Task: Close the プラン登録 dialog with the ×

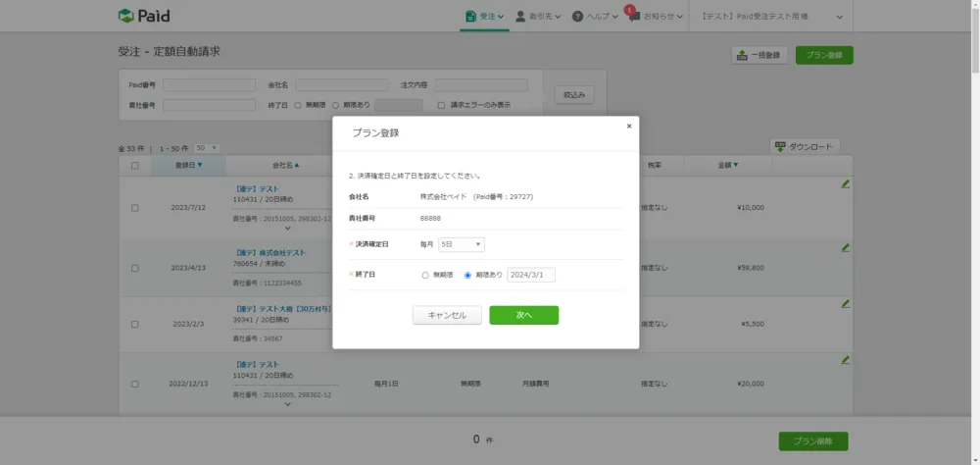Action: (x=629, y=126)
